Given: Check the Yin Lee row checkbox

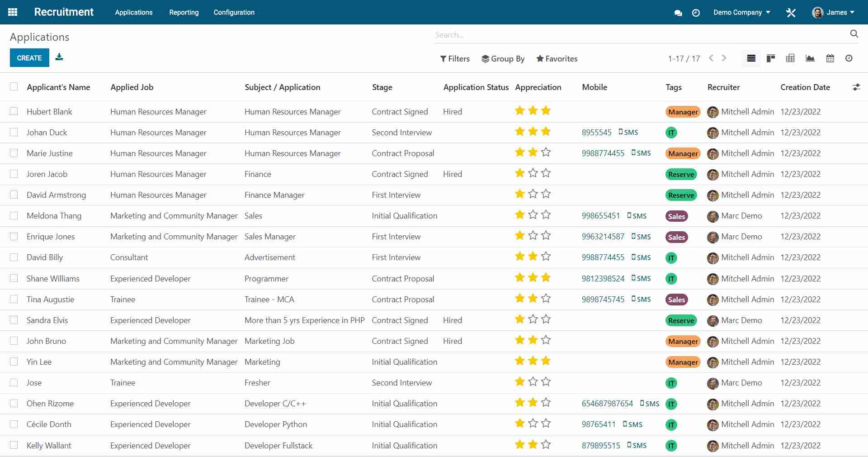Looking at the screenshot, I should coord(14,361).
